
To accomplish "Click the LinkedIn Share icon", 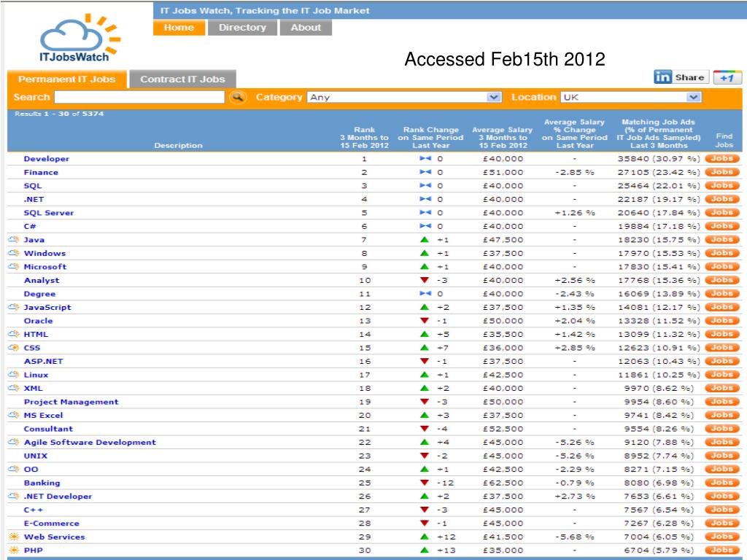I will click(681, 77).
